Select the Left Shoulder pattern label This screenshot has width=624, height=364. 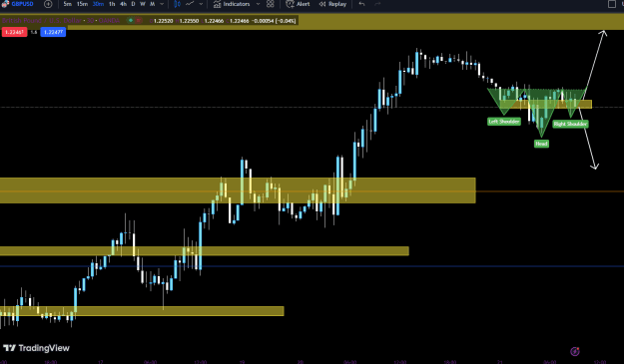coord(504,122)
